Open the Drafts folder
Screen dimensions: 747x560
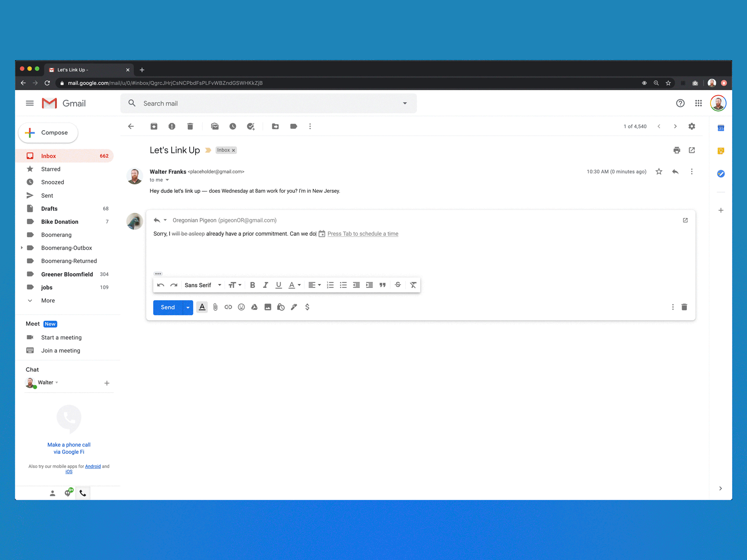click(x=49, y=209)
